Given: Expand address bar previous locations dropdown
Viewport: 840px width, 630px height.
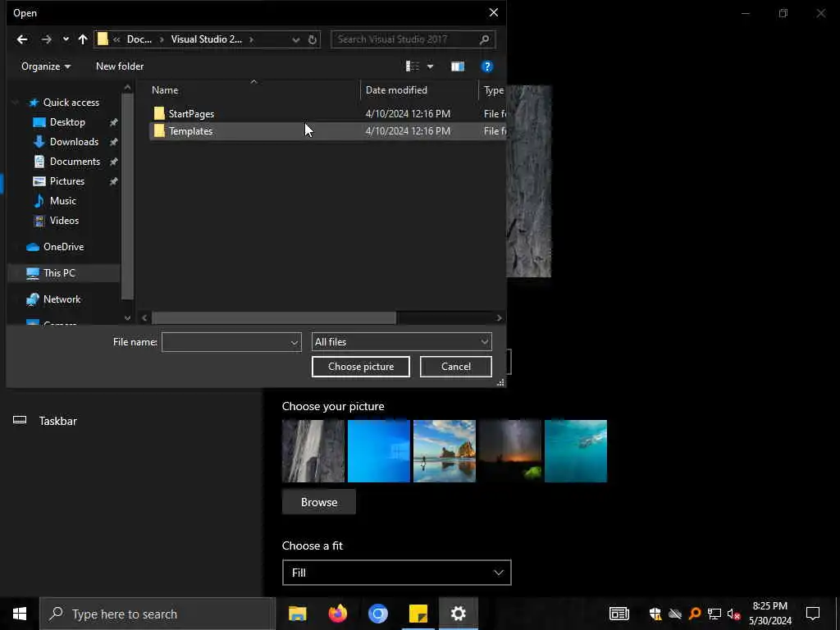Looking at the screenshot, I should (x=295, y=39).
